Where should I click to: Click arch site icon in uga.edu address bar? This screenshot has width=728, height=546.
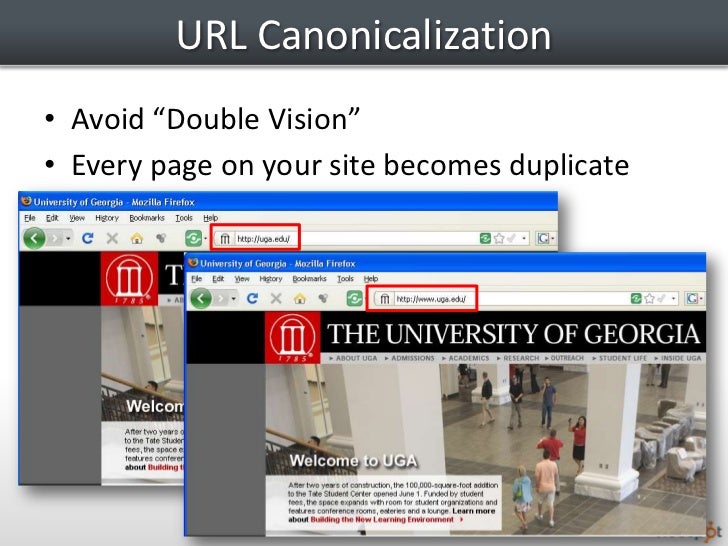(x=225, y=239)
